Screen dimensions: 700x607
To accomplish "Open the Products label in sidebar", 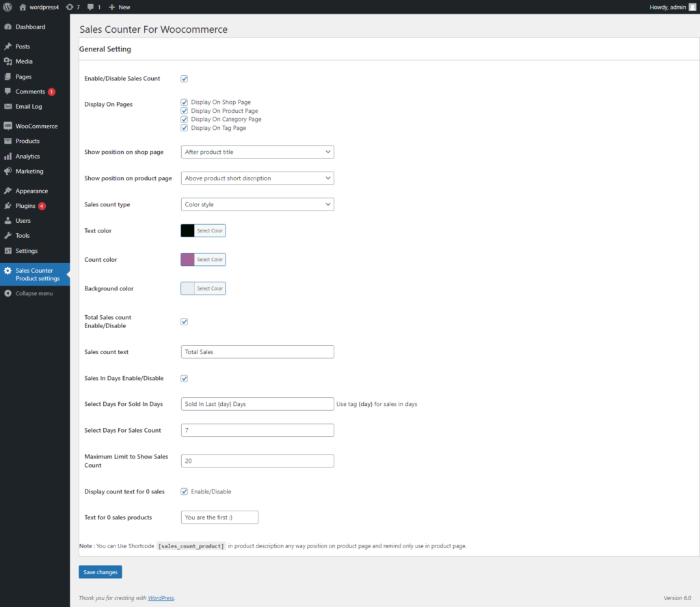I will click(x=27, y=141).
